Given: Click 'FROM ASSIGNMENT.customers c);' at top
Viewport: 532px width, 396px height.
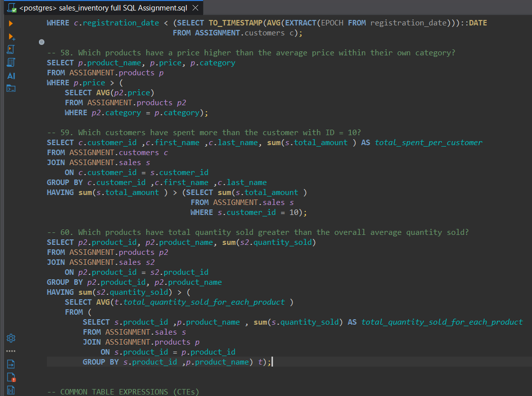Looking at the screenshot, I should [238, 33].
